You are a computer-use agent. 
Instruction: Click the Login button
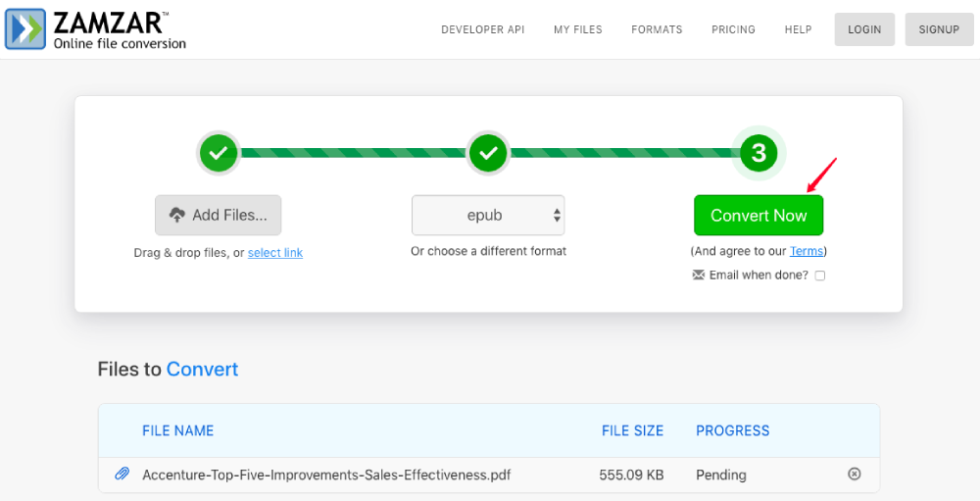pyautogui.click(x=864, y=29)
